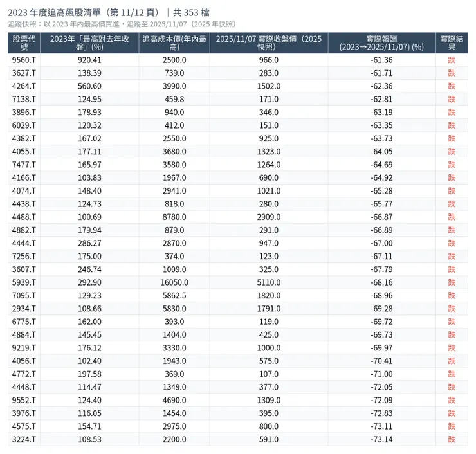476x454 pixels.
Task: Click the return value -73.14
Action: tap(381, 439)
